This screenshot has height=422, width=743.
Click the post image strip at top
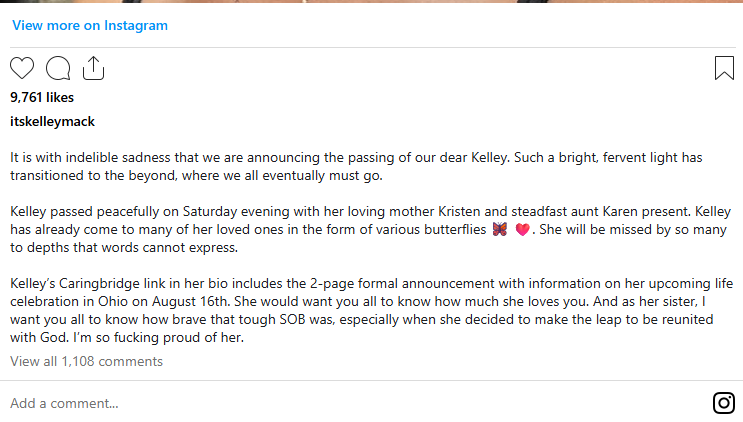tap(372, 1)
